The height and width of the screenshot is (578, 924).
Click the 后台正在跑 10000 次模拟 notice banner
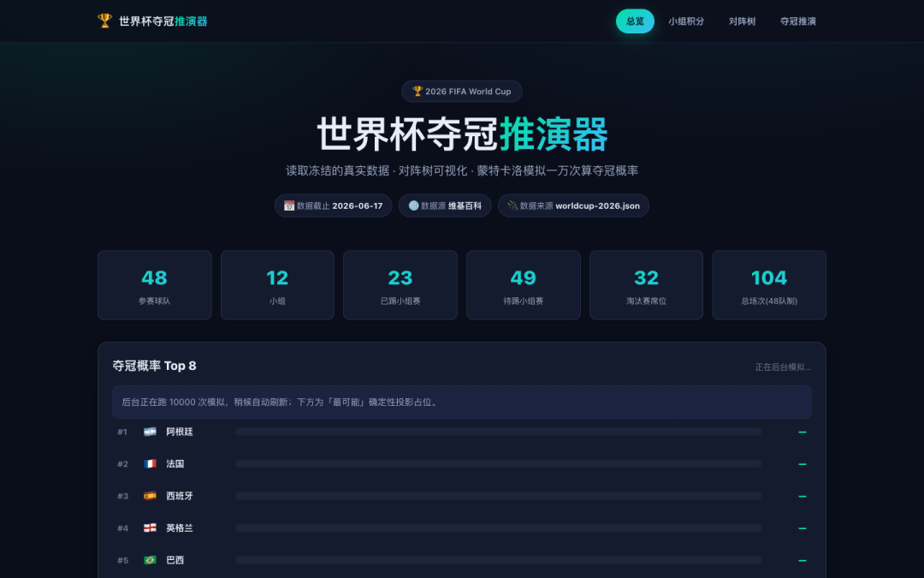(x=461, y=402)
